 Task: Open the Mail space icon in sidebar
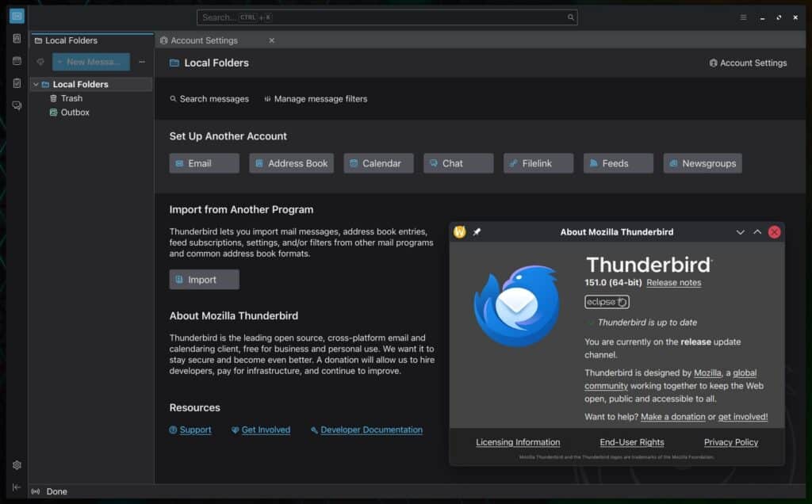(17, 16)
